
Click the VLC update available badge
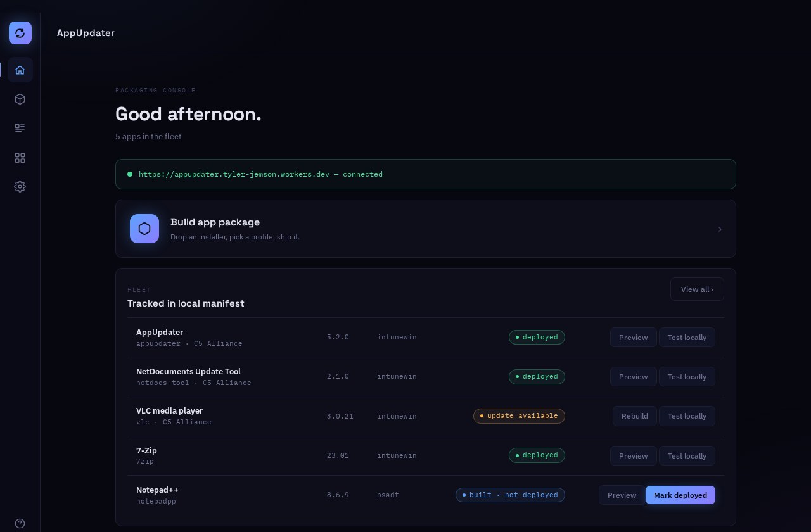click(519, 416)
